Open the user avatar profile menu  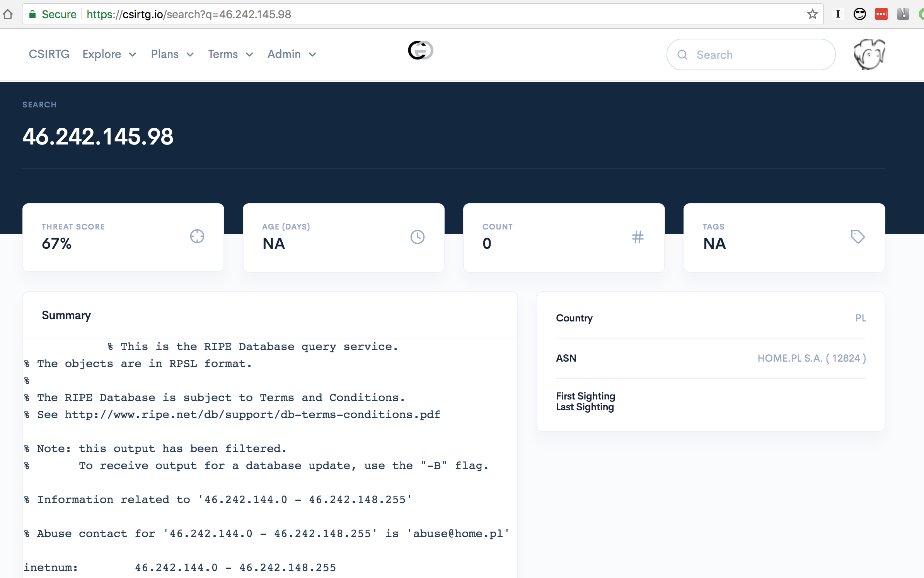869,54
